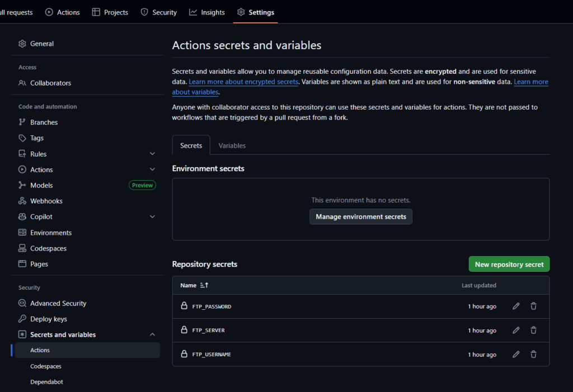Screen dimensions: 573x392
Task: Click the Repository secrets heading
Action: pyautogui.click(x=205, y=264)
